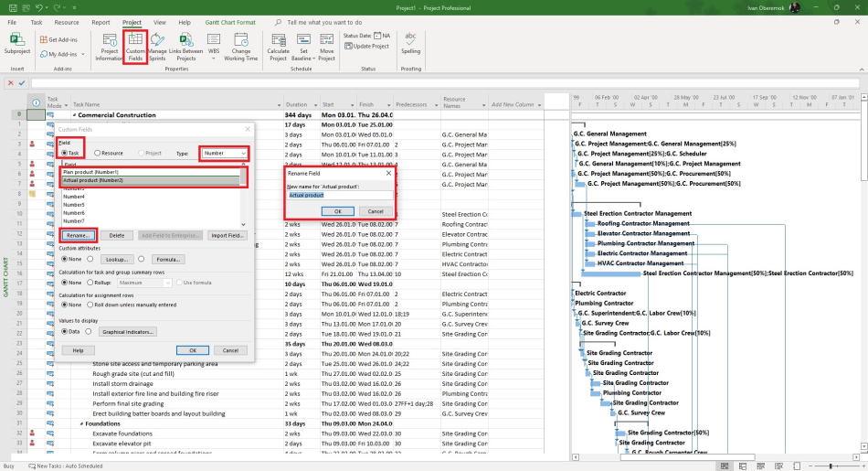Adjust the zoom slider in status bar
868x471 pixels.
point(831,466)
